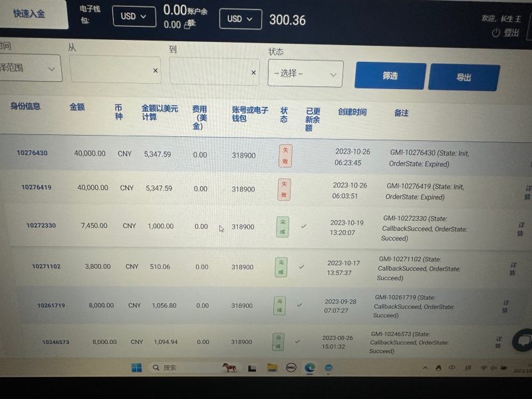Click the failed status badge for 10276430
The height and width of the screenshot is (399, 532).
[x=285, y=156]
